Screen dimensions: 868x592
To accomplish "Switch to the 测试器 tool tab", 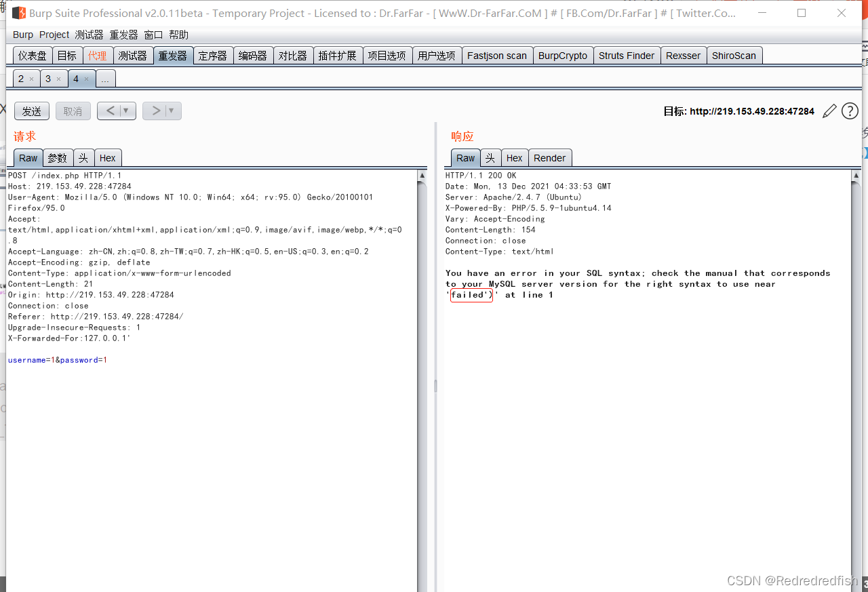I will pyautogui.click(x=132, y=56).
